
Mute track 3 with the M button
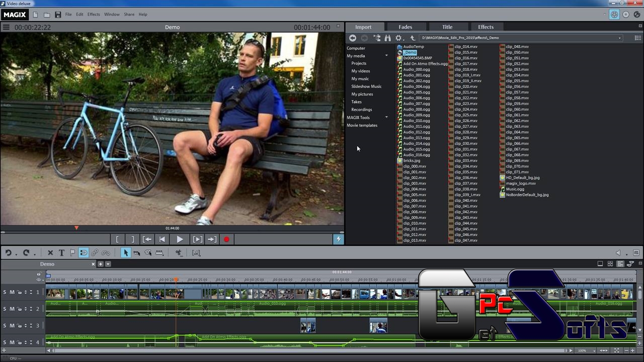(12, 326)
